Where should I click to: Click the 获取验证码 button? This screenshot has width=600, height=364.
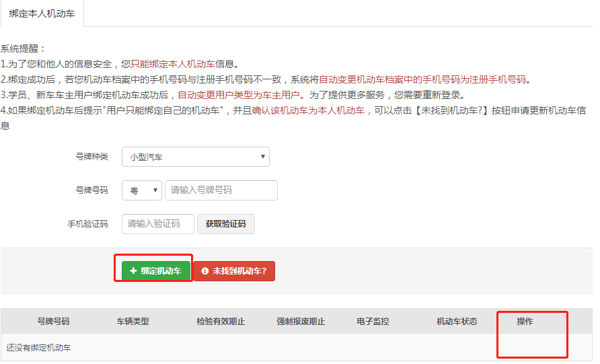pyautogui.click(x=226, y=224)
